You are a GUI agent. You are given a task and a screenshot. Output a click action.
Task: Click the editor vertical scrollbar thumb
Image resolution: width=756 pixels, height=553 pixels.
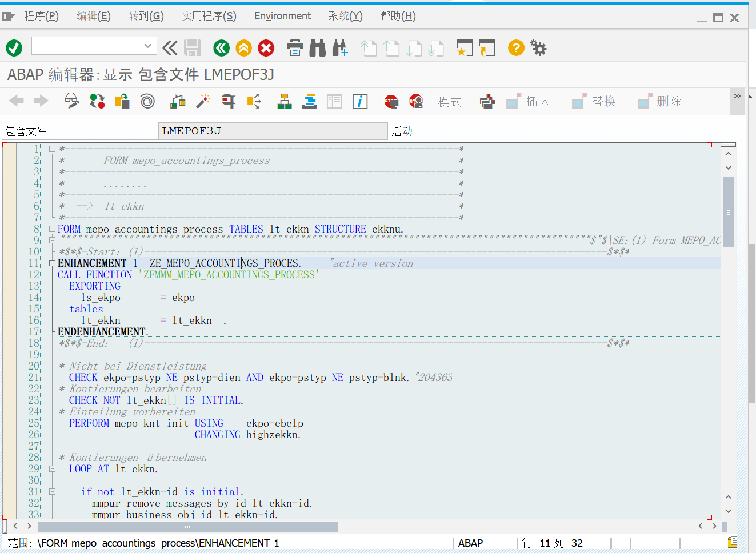coord(728,211)
